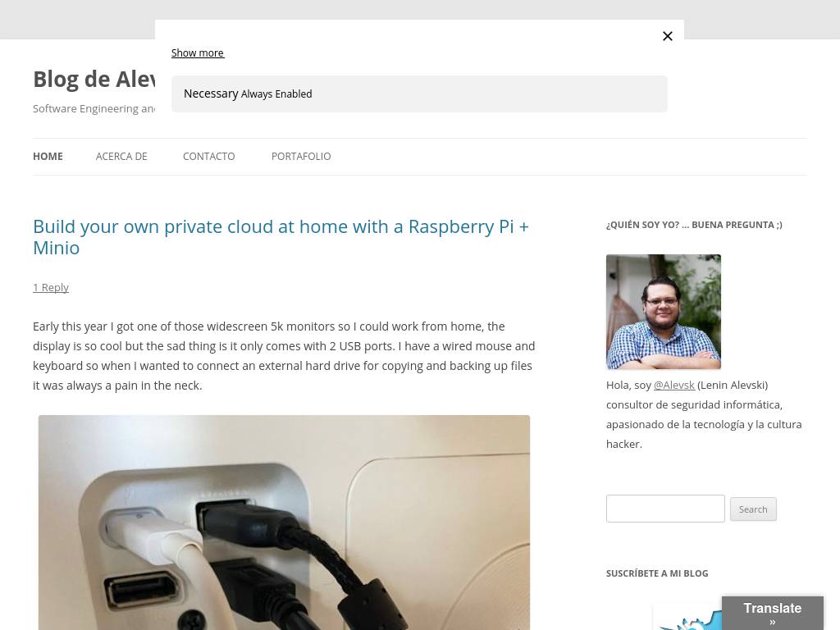Screen dimensions: 840x630
Task: Click the USB ports article image
Action: click(x=284, y=523)
